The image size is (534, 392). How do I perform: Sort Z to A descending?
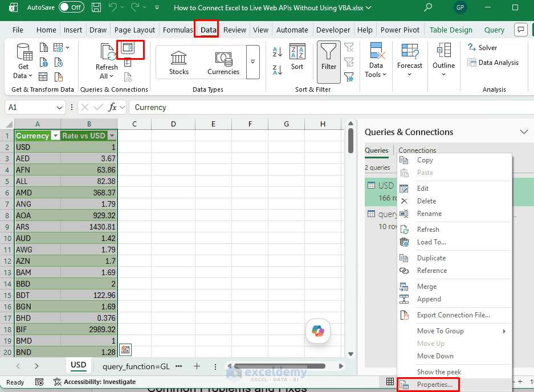tap(278, 70)
